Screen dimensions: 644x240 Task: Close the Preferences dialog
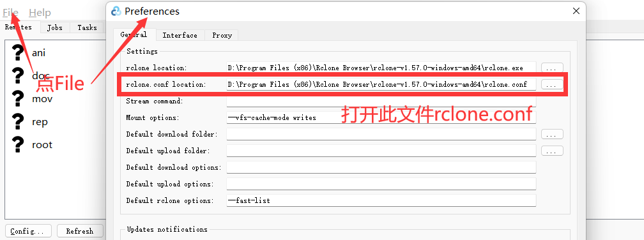tap(577, 11)
